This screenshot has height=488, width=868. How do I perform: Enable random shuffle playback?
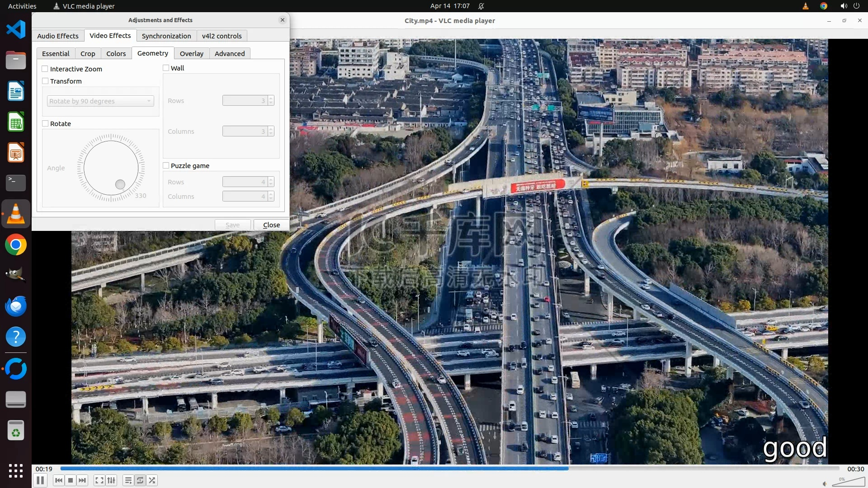pyautogui.click(x=152, y=480)
